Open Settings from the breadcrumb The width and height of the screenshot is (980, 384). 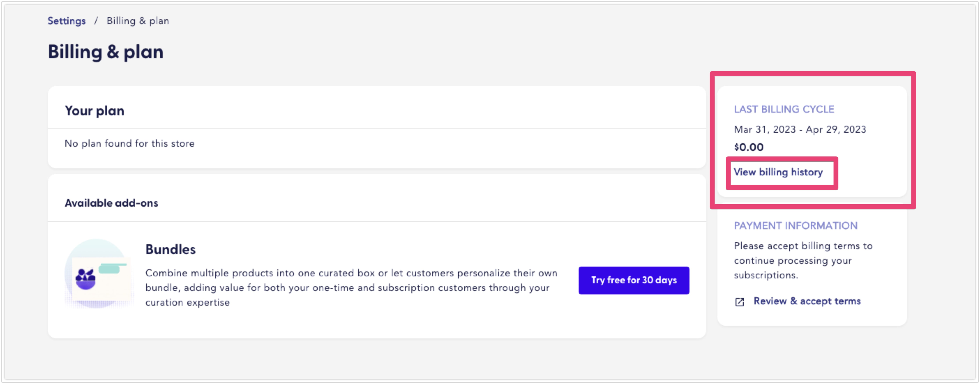coord(66,21)
